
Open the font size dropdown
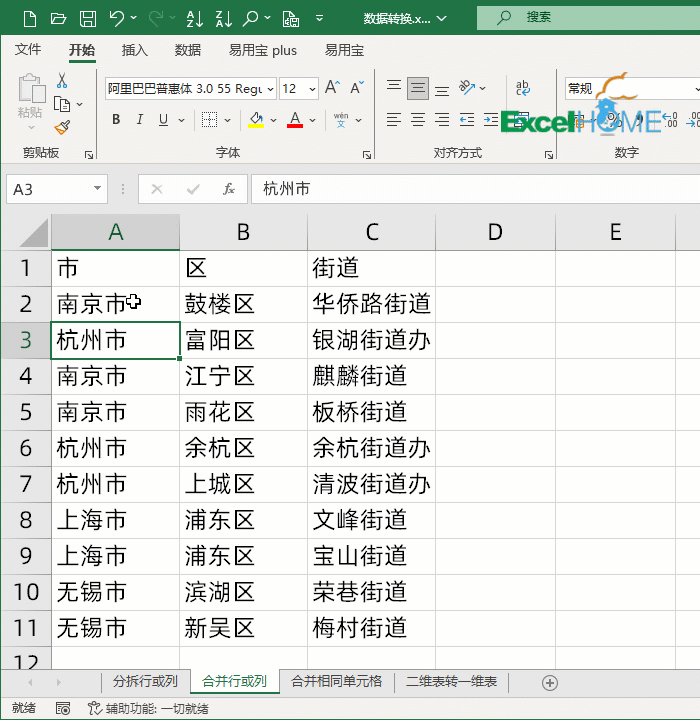click(312, 89)
